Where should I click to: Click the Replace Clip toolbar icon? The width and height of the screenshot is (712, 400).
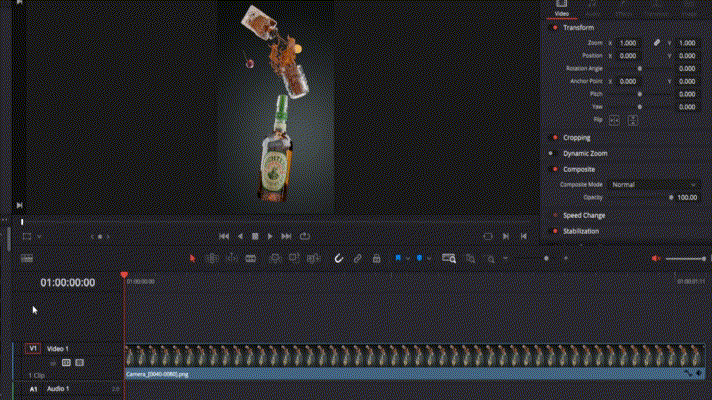[x=313, y=258]
